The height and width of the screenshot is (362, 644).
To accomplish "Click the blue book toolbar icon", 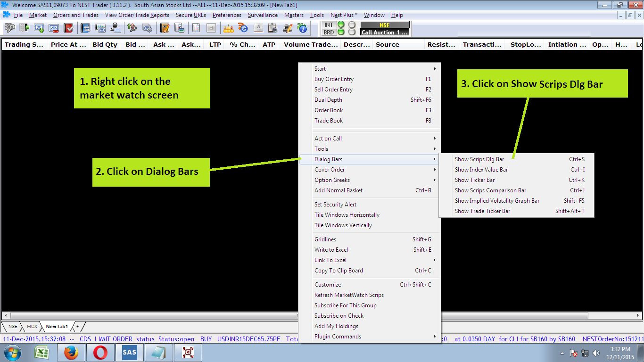I will coord(85,28).
